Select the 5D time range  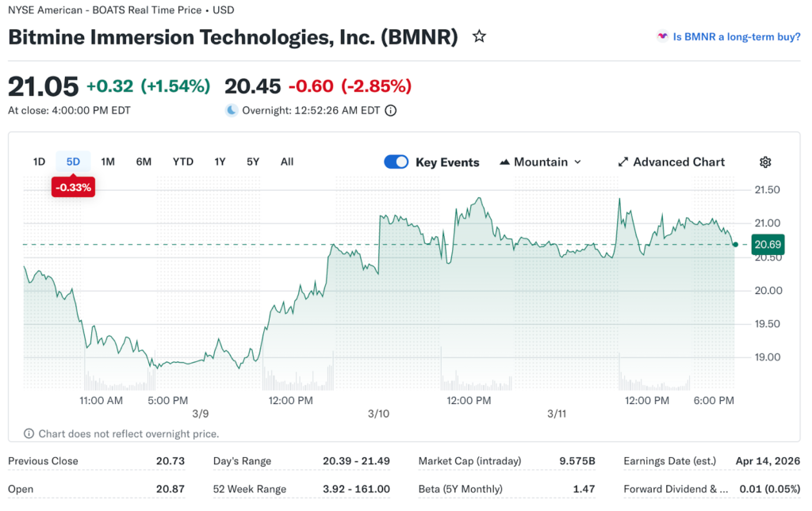pyautogui.click(x=73, y=162)
